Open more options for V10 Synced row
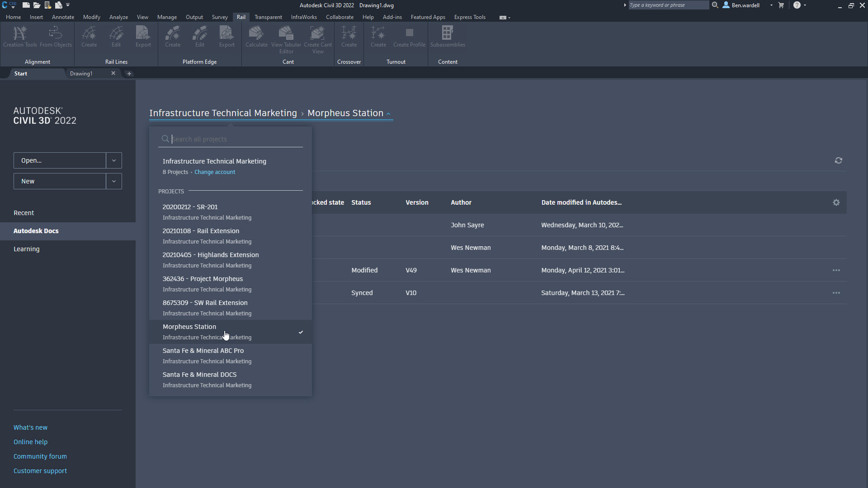This screenshot has height=488, width=868. click(x=836, y=293)
